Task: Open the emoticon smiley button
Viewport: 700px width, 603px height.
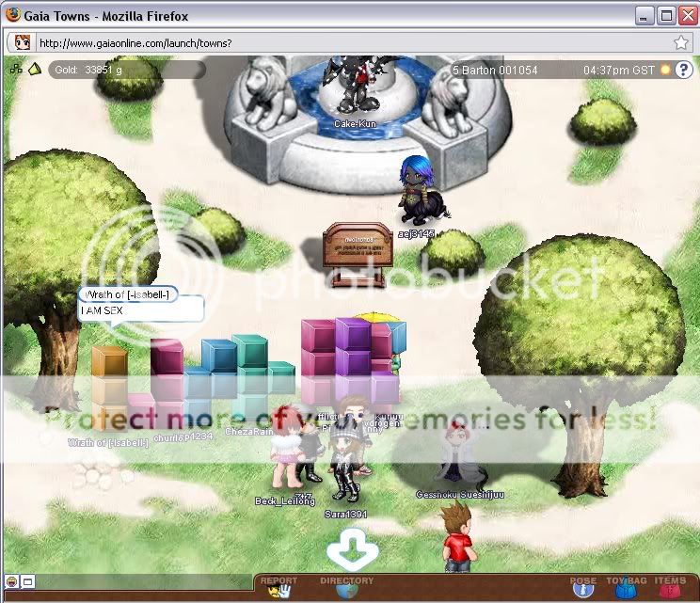Action: pos(11,581)
